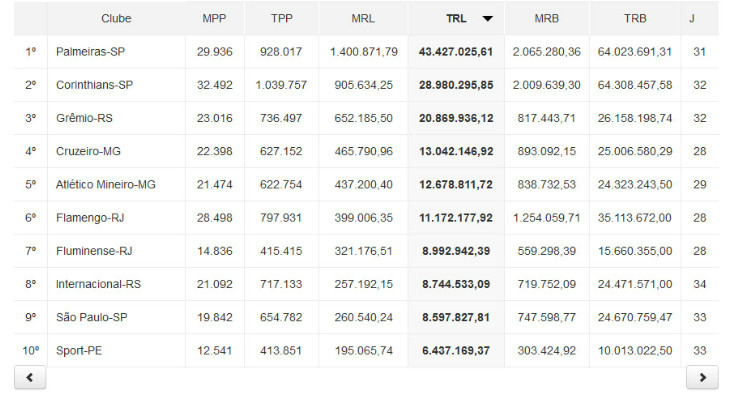Sort table by J column
Image resolution: width=730 pixels, height=400 pixels.
(692, 19)
